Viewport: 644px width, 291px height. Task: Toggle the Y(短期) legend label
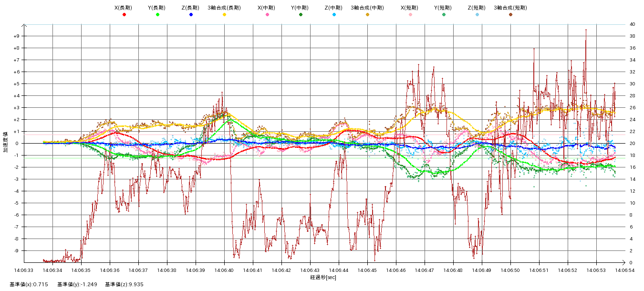click(443, 8)
